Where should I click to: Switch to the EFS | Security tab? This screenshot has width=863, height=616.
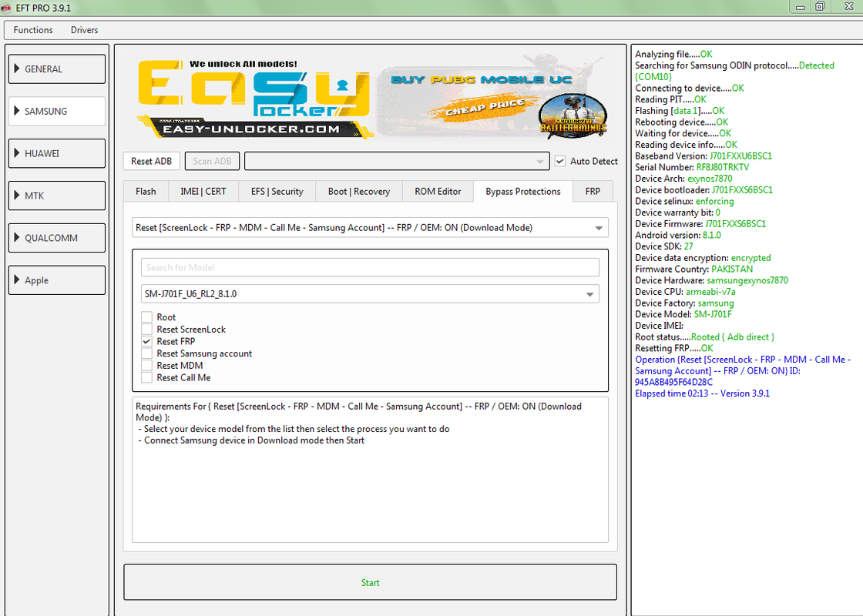(x=277, y=192)
